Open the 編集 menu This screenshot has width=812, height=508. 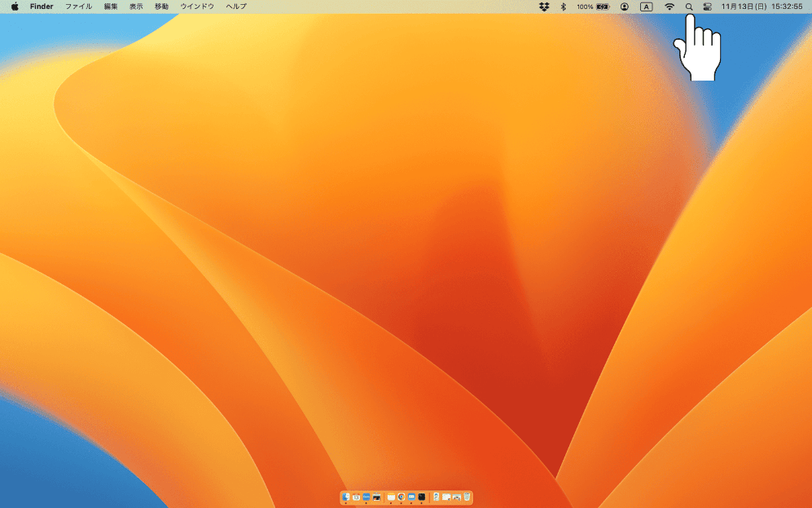(x=111, y=7)
